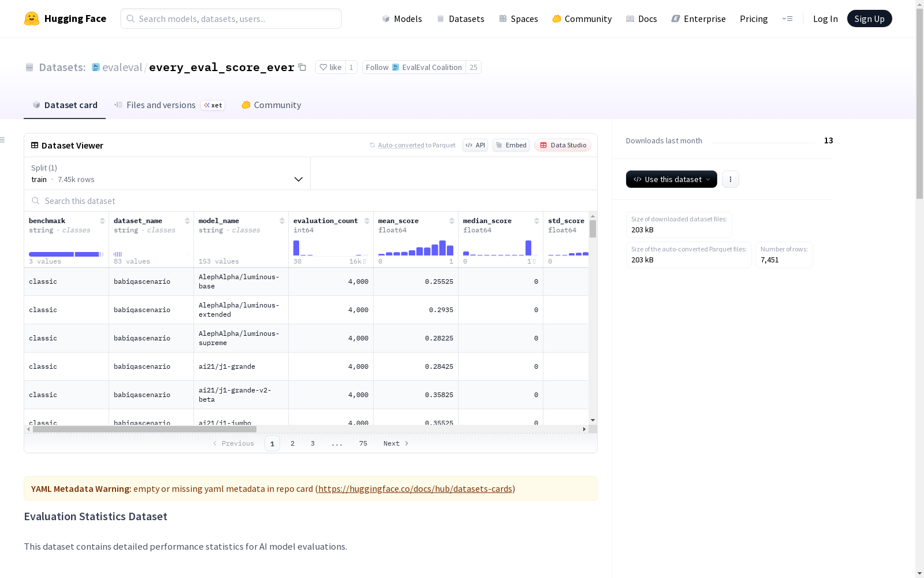Click the top search models input
This screenshot has height=578, width=924.
tap(231, 18)
